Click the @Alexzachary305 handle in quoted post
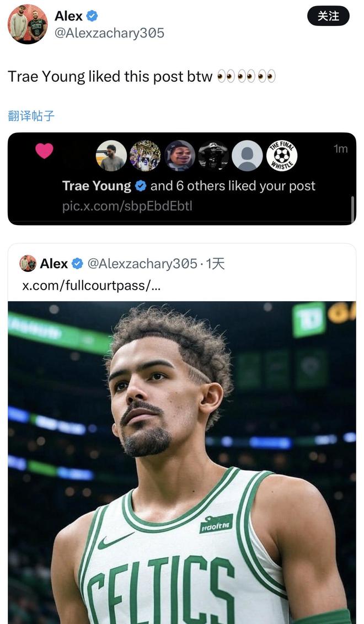The height and width of the screenshot is (624, 364). (142, 264)
